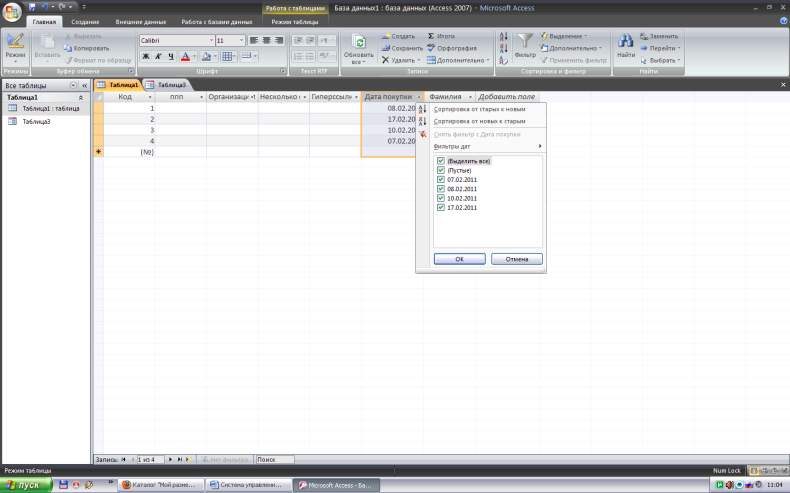
Task: Click Найти binoculars icon
Action: [626, 41]
